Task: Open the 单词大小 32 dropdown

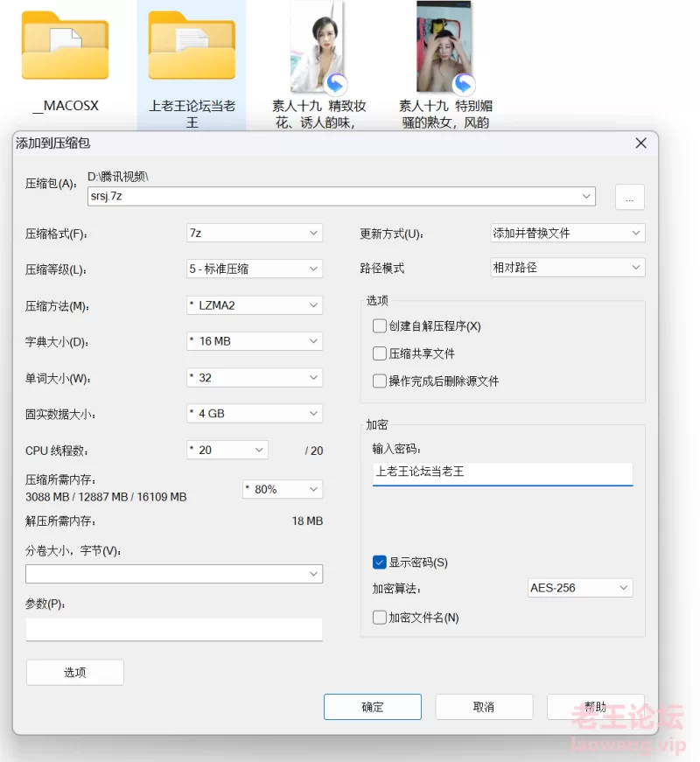Action: [255, 378]
